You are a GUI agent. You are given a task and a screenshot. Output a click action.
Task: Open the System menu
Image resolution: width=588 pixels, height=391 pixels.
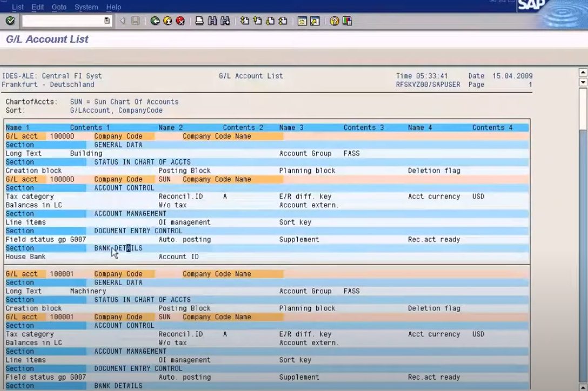86,6
